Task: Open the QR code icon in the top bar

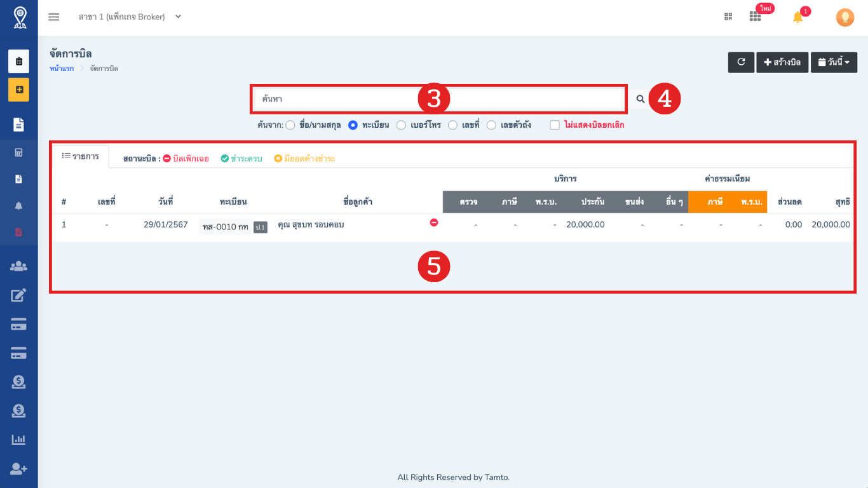Action: click(x=728, y=17)
